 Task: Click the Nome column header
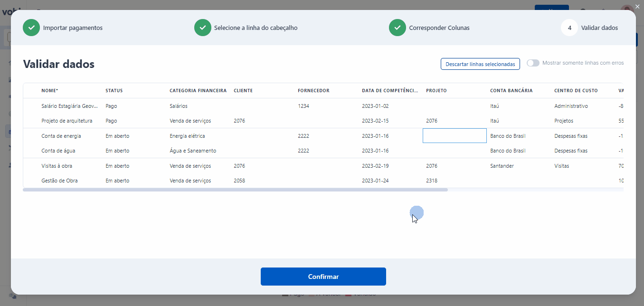tap(50, 91)
